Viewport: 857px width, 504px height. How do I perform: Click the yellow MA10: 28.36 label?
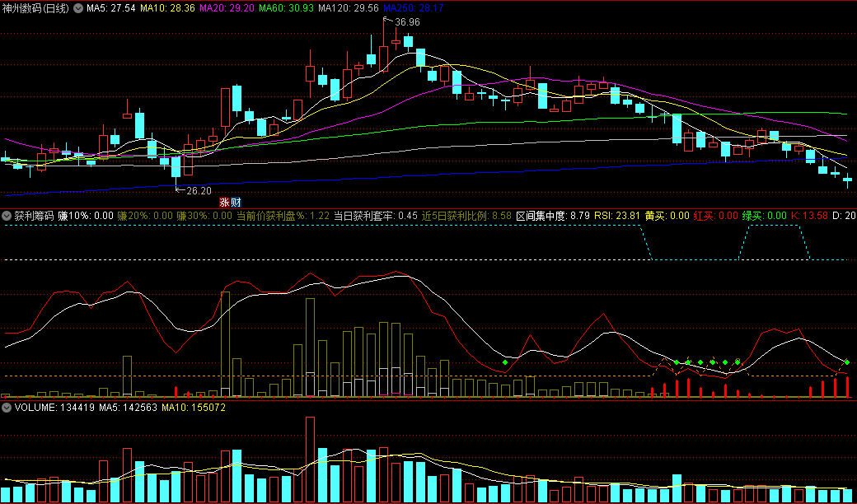tap(166, 8)
